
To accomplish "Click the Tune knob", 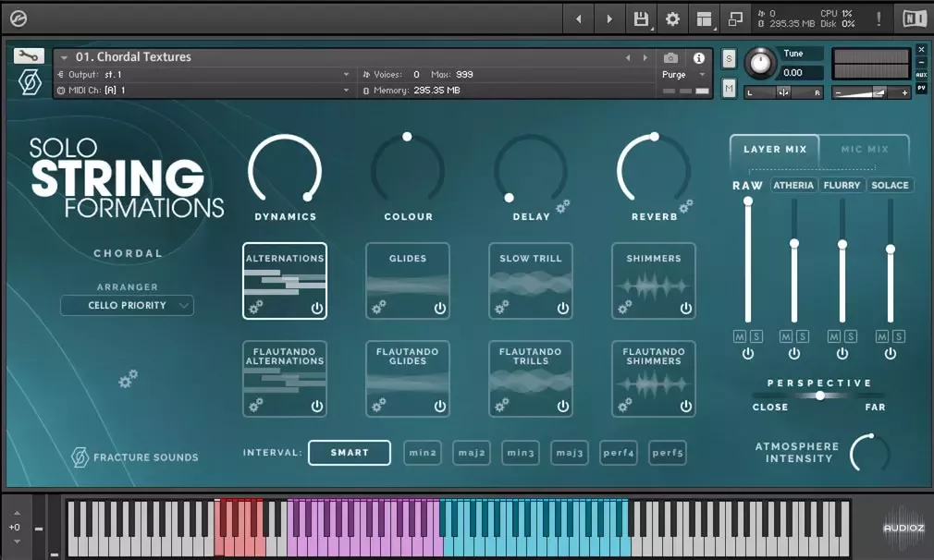I will [x=761, y=63].
